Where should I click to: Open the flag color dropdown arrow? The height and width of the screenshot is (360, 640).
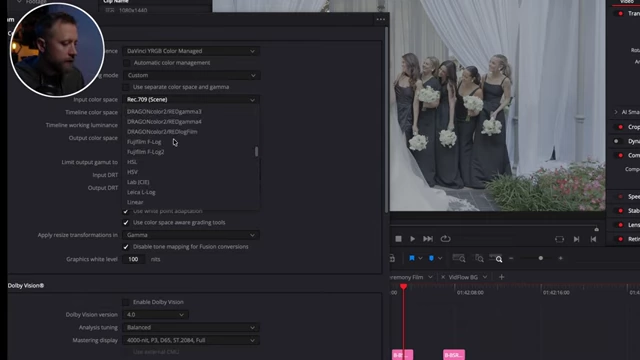click(x=420, y=258)
